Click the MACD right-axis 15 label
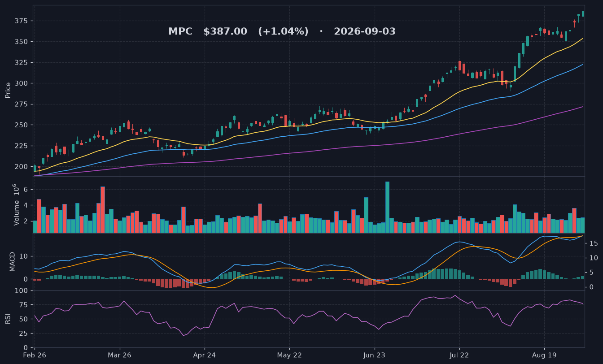This screenshot has width=603, height=364. point(593,243)
